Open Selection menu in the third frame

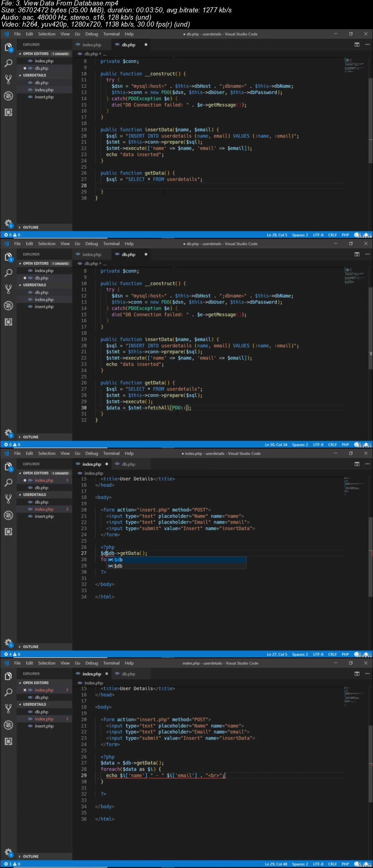click(x=47, y=453)
